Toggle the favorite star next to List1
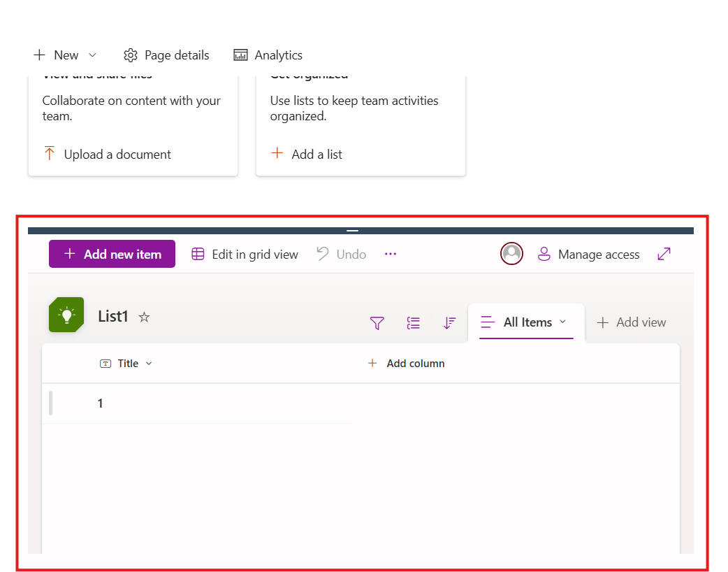 pyautogui.click(x=144, y=317)
